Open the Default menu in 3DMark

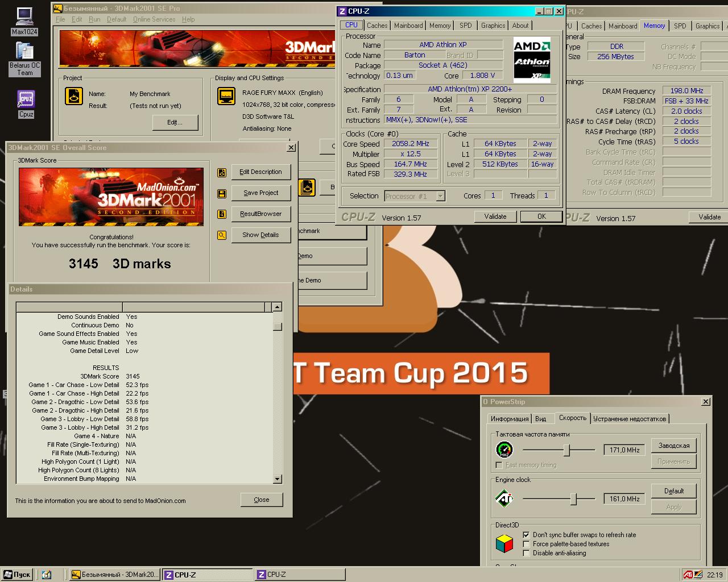pyautogui.click(x=117, y=19)
